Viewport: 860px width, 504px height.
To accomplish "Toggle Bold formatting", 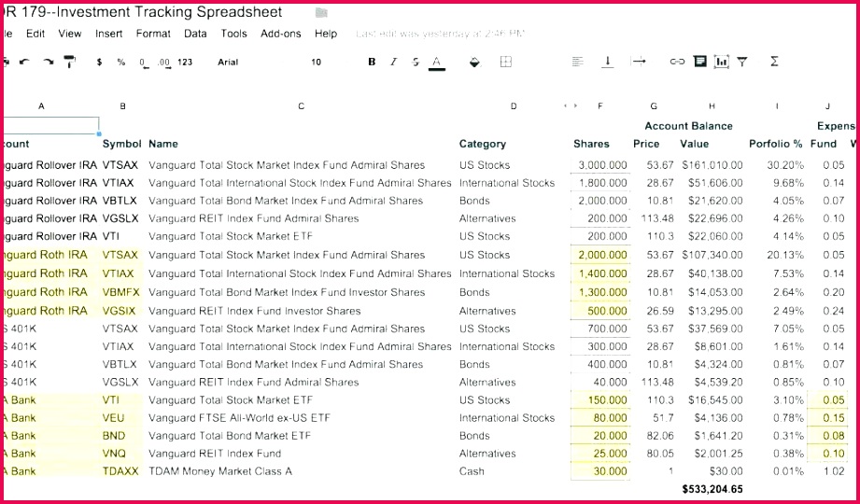I will pos(372,62).
